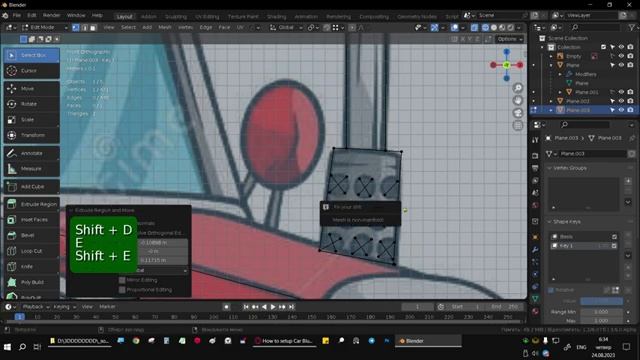640x360 pixels.
Task: Toggle the camera view icon
Action: click(x=518, y=113)
